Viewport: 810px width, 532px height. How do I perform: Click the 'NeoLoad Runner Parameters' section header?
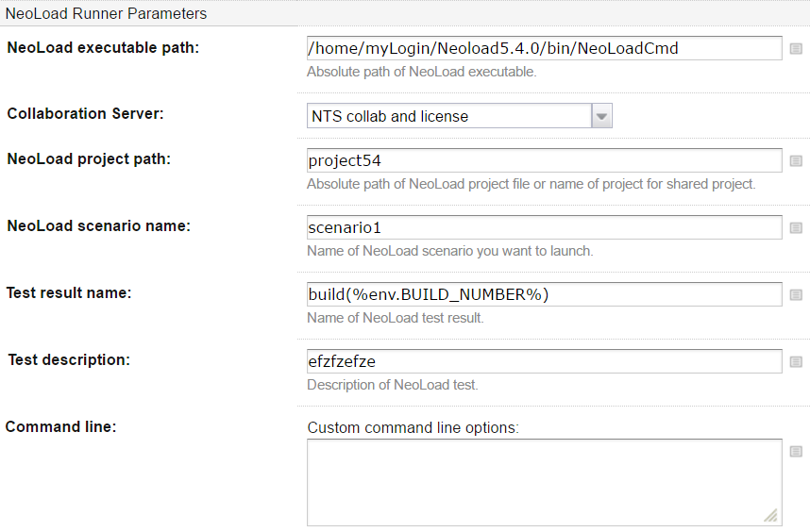coord(107,14)
